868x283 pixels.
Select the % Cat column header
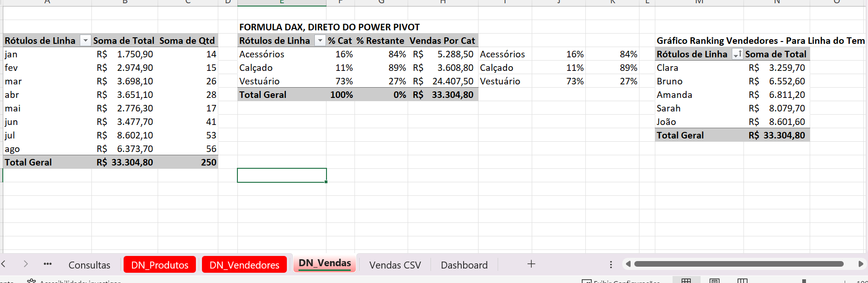pos(340,41)
